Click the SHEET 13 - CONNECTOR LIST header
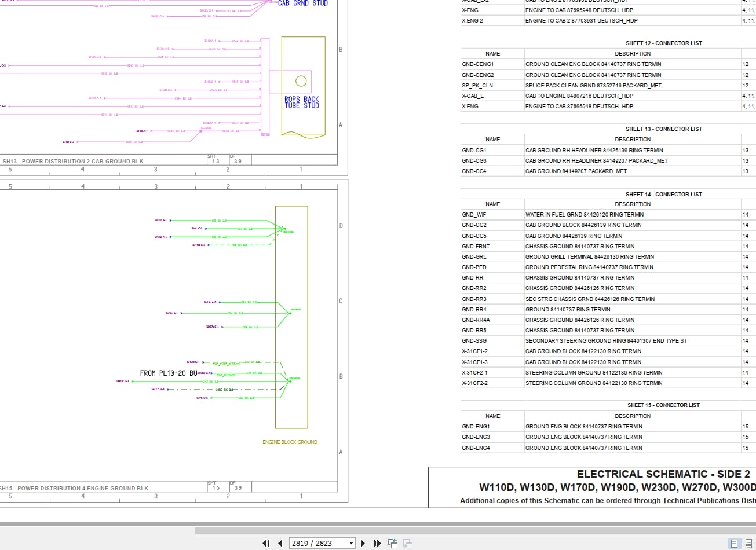This screenshot has height=550, width=756. pos(663,129)
